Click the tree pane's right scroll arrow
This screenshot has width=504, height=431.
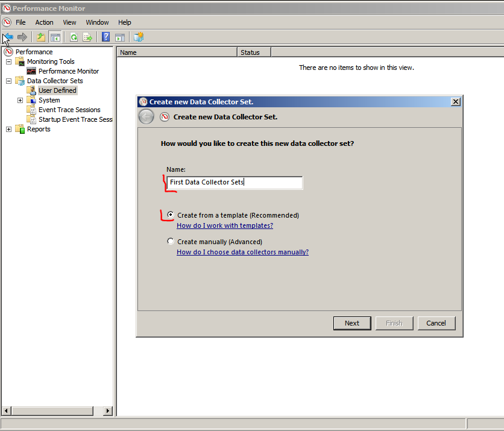coord(108,411)
